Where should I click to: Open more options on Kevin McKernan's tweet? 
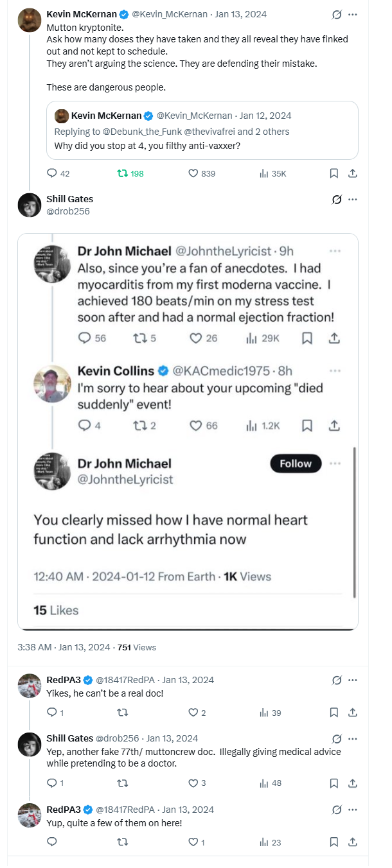point(352,14)
